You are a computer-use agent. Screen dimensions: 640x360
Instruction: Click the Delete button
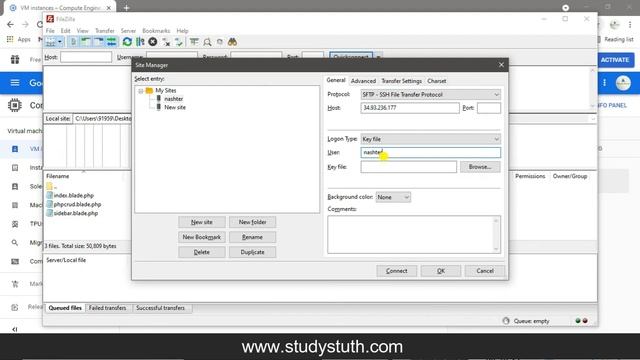click(202, 252)
